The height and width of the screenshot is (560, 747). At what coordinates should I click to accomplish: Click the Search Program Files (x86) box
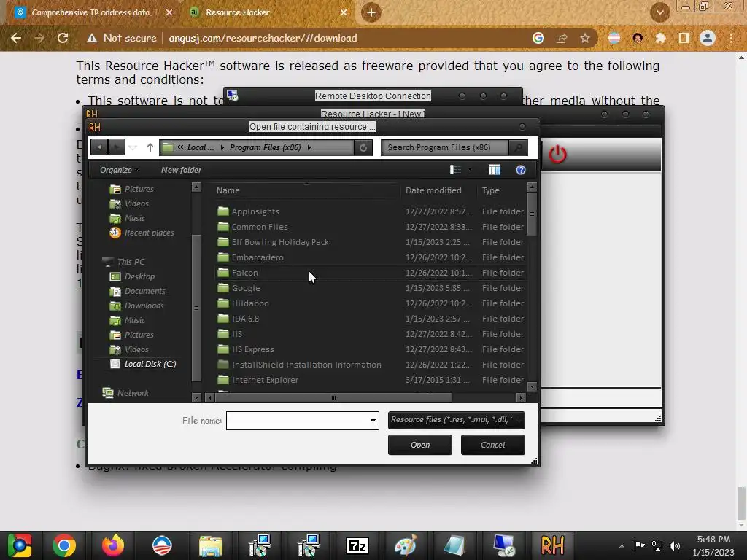[x=445, y=147]
